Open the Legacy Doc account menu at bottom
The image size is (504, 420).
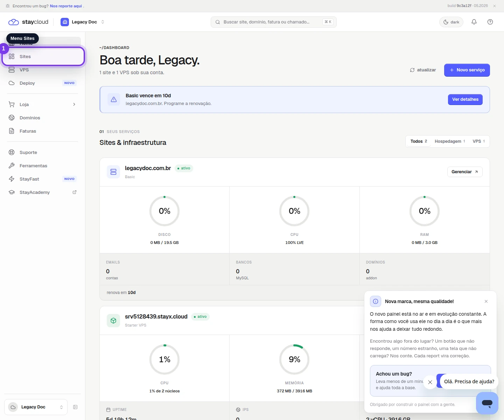(x=36, y=407)
